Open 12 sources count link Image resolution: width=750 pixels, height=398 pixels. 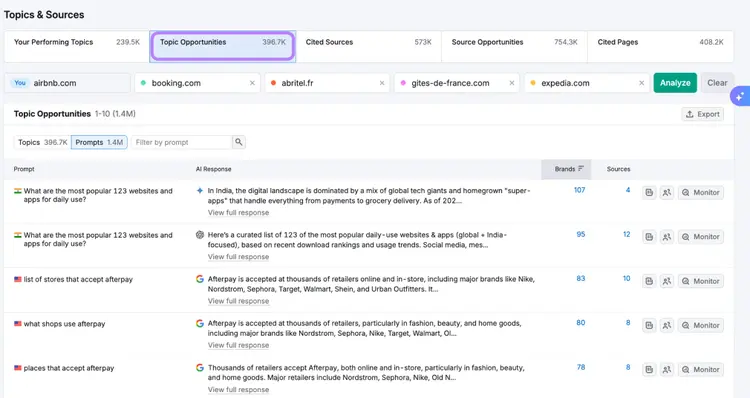pos(626,234)
